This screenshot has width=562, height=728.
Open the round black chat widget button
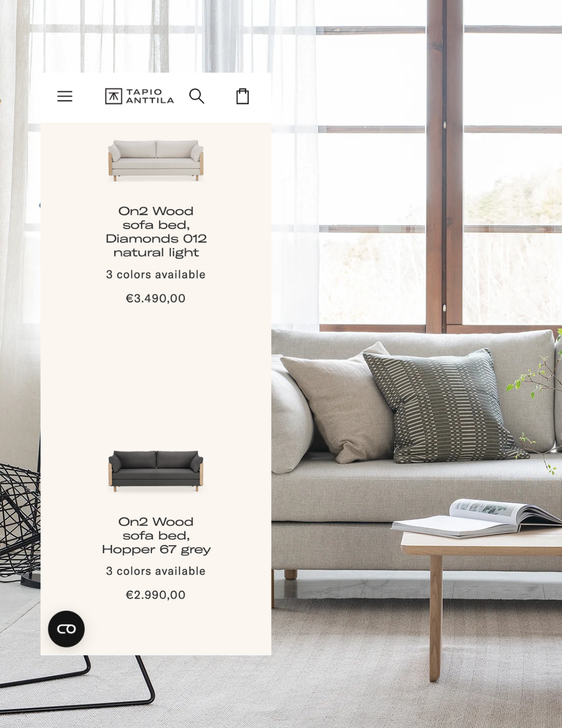[66, 629]
